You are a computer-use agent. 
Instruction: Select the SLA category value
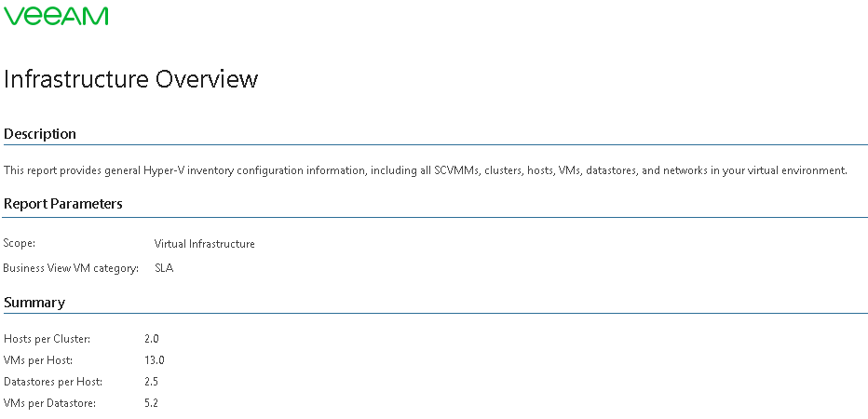coord(164,268)
